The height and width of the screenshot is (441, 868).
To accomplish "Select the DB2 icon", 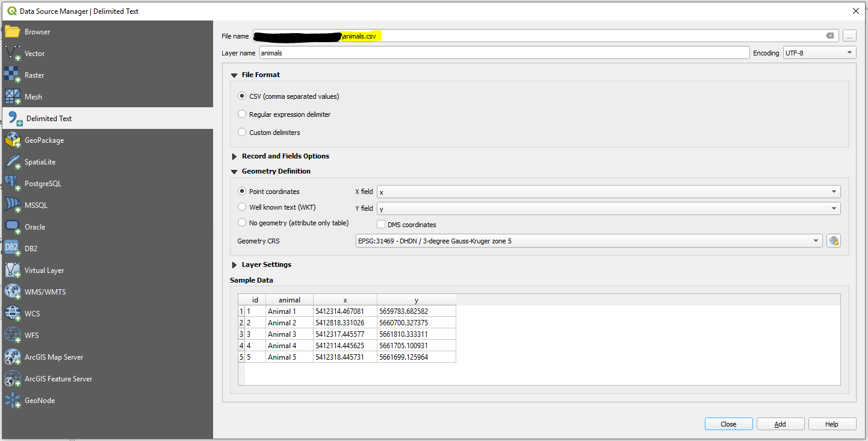I will coord(13,249).
